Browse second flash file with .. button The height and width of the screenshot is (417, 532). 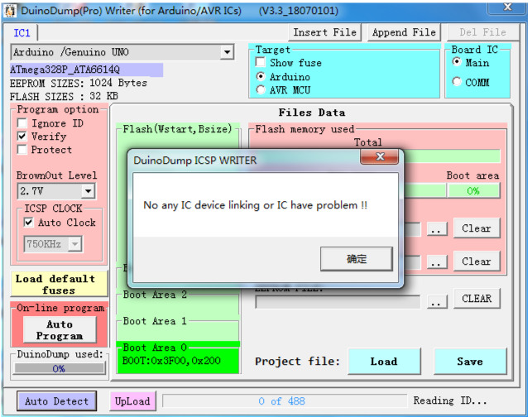437,262
